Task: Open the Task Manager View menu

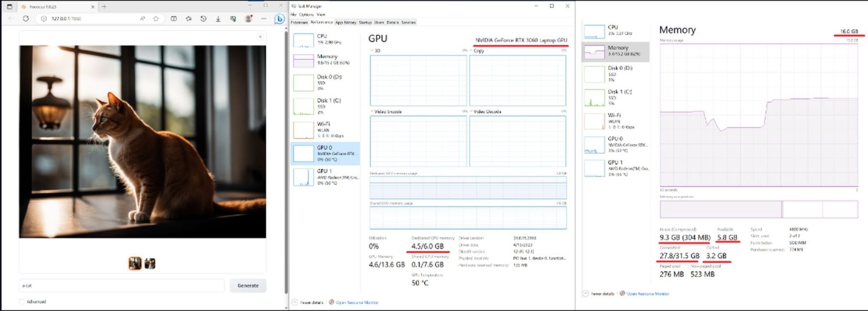Action: click(320, 14)
